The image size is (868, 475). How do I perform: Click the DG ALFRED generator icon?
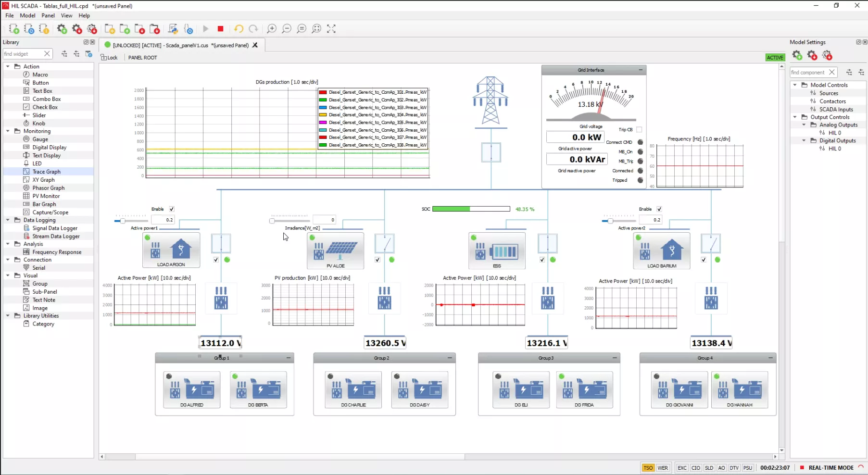coord(192,389)
